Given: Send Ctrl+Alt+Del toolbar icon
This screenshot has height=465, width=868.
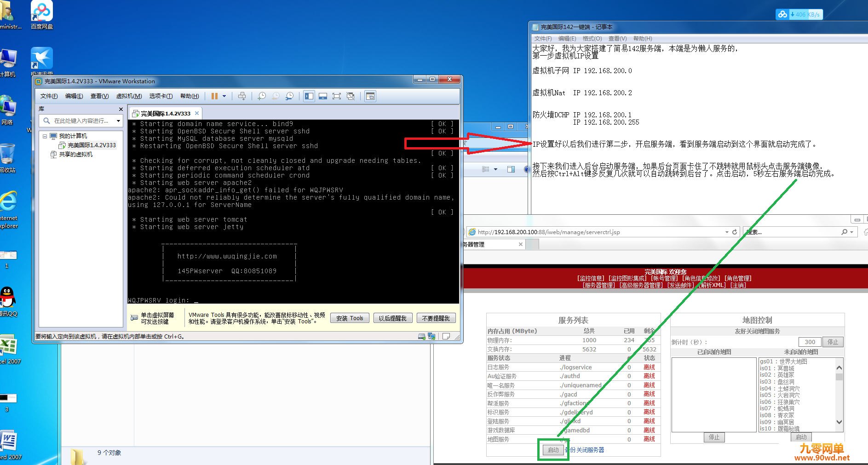Looking at the screenshot, I should pos(242,96).
